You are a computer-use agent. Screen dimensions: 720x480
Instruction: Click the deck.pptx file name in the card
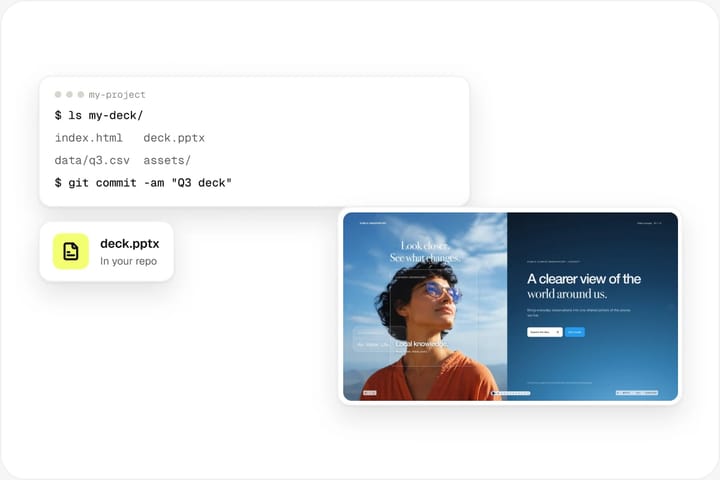point(129,243)
